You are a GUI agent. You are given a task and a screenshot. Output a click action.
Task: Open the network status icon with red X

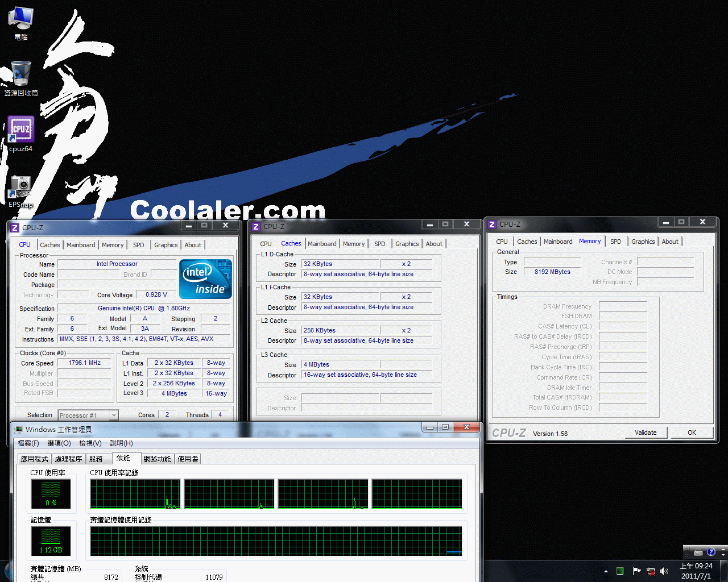[650, 571]
